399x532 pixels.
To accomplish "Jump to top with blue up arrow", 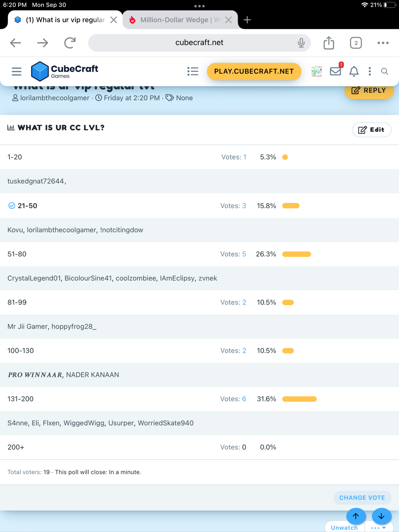I will pyautogui.click(x=356, y=516).
